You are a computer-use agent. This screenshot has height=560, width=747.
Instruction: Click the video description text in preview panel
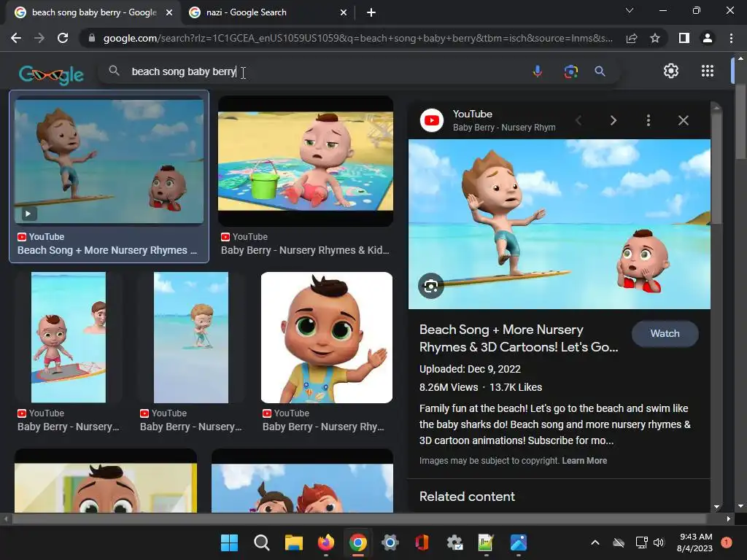click(x=554, y=424)
